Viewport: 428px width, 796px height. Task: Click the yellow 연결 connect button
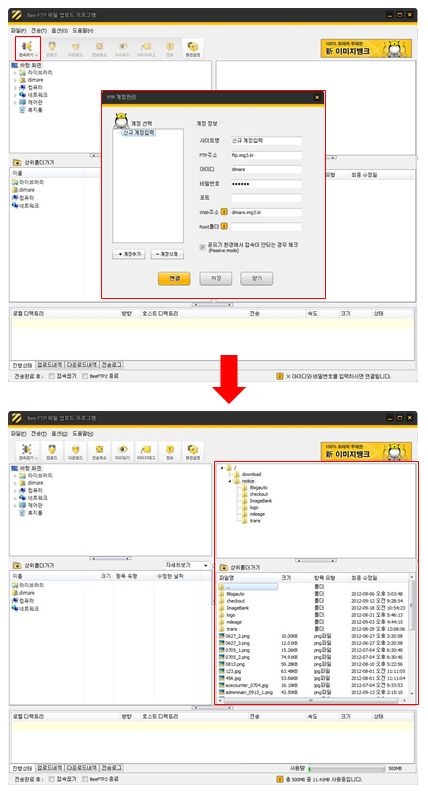[174, 278]
